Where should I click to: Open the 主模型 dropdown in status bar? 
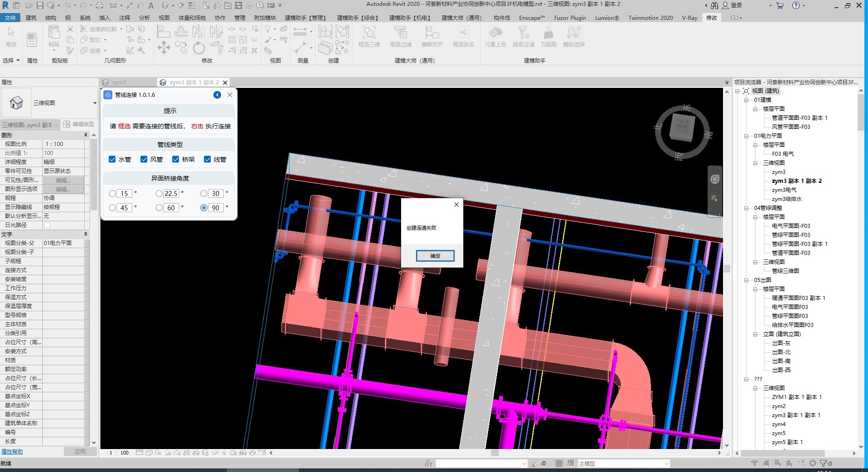coord(666,463)
